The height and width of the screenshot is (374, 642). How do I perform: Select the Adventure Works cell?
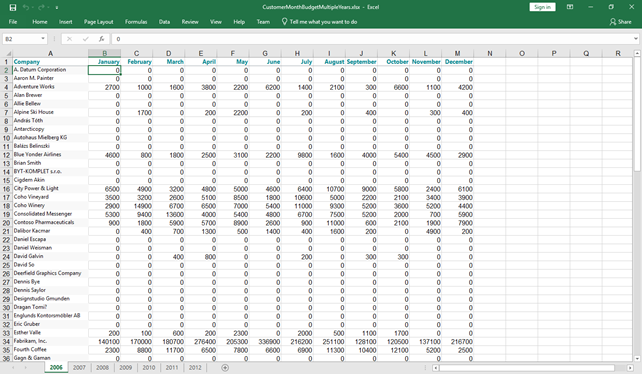coord(50,87)
